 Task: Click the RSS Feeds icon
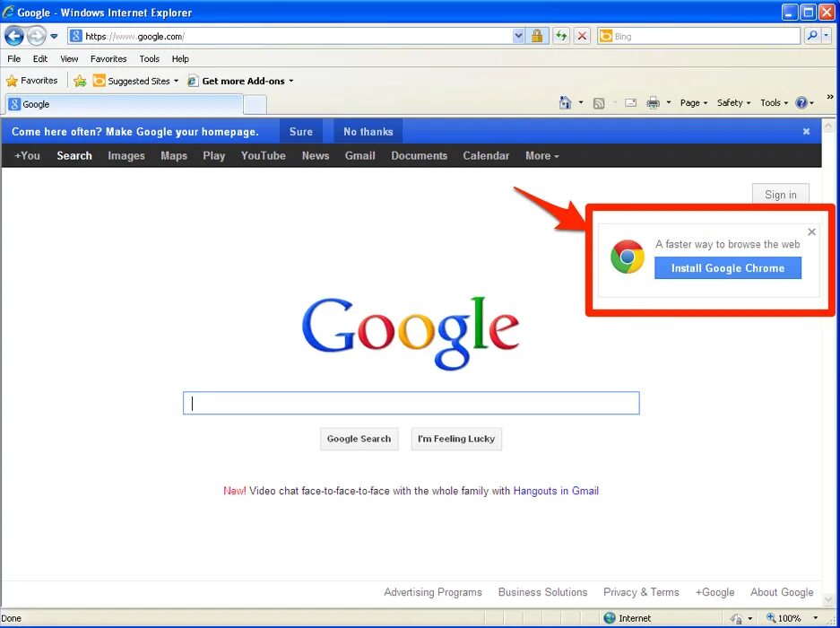(x=599, y=103)
